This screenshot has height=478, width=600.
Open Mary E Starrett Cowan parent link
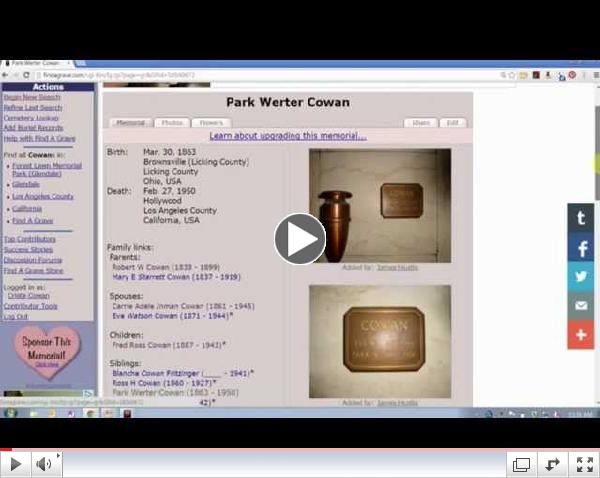(x=176, y=277)
